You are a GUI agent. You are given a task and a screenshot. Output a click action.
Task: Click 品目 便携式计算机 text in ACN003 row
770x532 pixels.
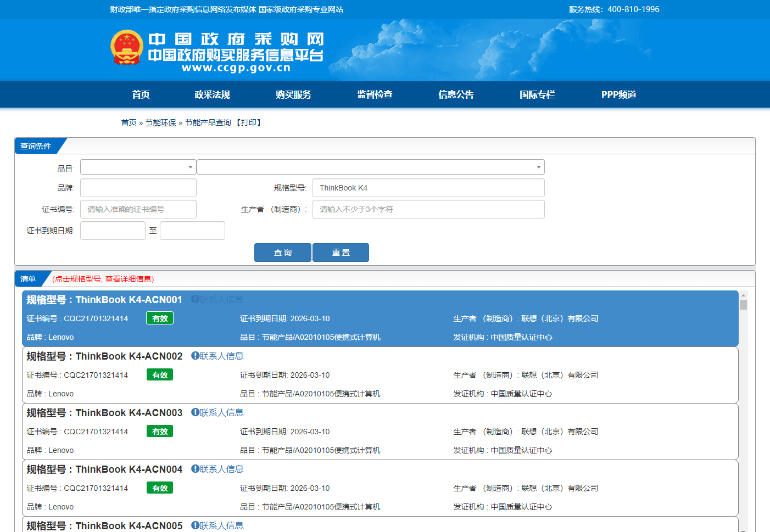click(x=310, y=450)
